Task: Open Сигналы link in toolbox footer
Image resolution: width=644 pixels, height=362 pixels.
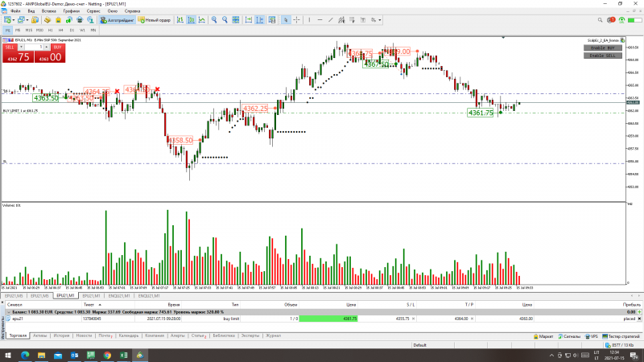Action: coord(569,336)
